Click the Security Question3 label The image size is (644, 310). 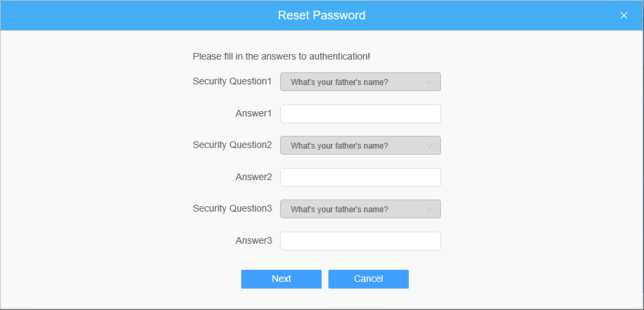pos(232,209)
